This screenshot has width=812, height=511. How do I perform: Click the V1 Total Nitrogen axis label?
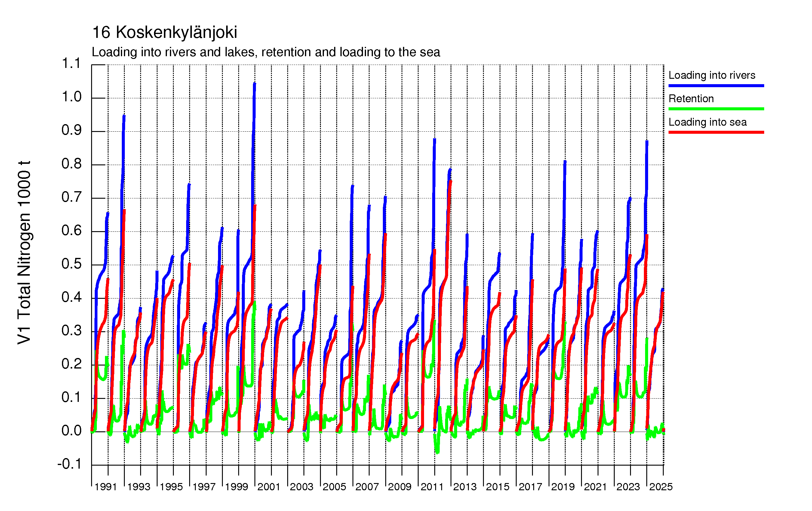point(24,252)
